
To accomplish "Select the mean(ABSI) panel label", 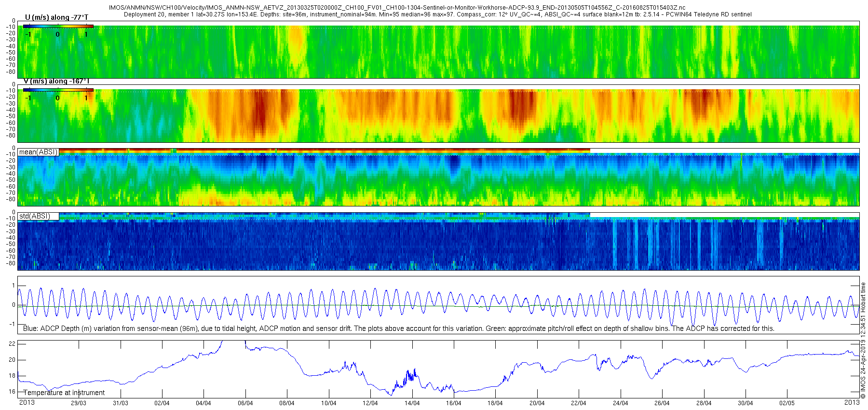I will click(39, 152).
